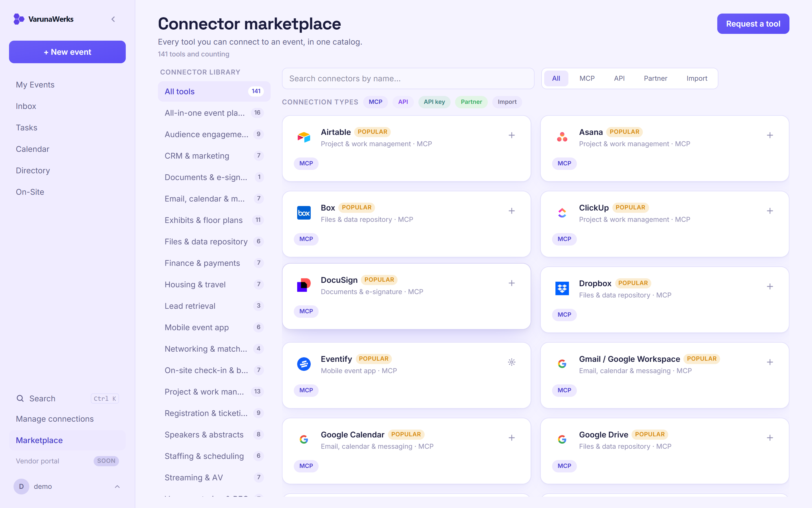This screenshot has width=812, height=508.
Task: Select Mobile event app category
Action: pos(214,327)
